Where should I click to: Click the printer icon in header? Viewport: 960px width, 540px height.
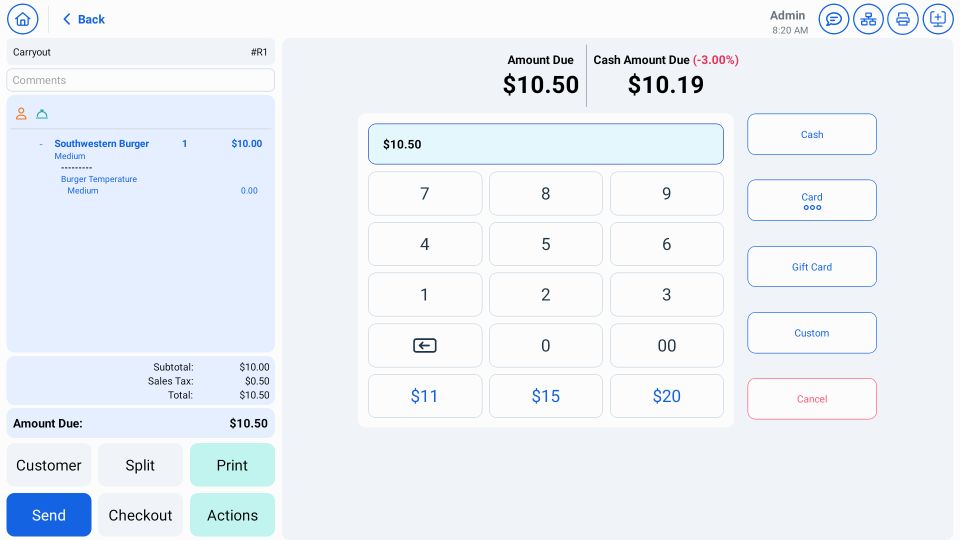903,19
